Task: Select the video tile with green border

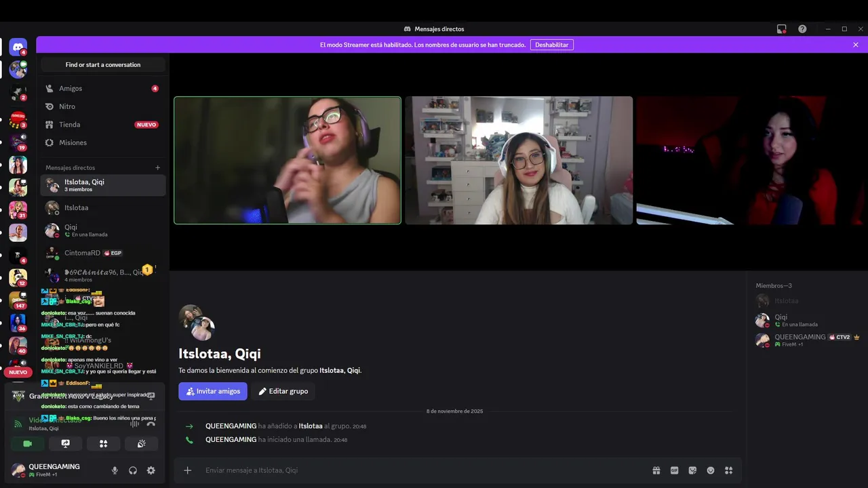Action: click(288, 160)
